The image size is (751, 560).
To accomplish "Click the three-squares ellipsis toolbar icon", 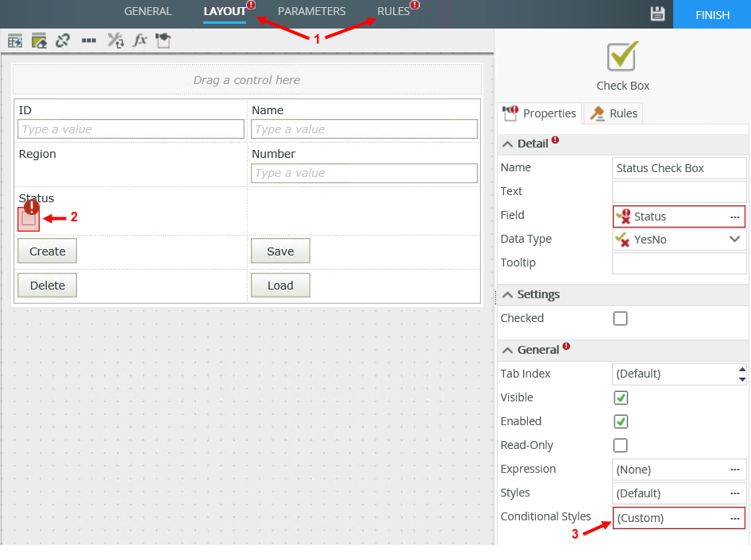I will (x=89, y=40).
